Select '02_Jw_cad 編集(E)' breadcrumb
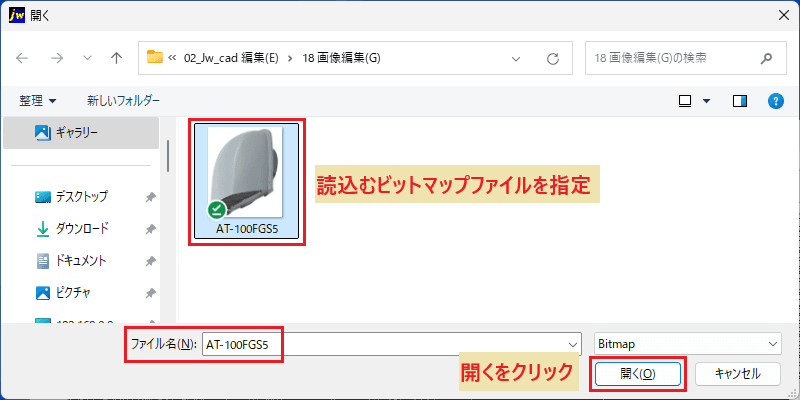Viewport: 800px width, 400px height. point(231,58)
